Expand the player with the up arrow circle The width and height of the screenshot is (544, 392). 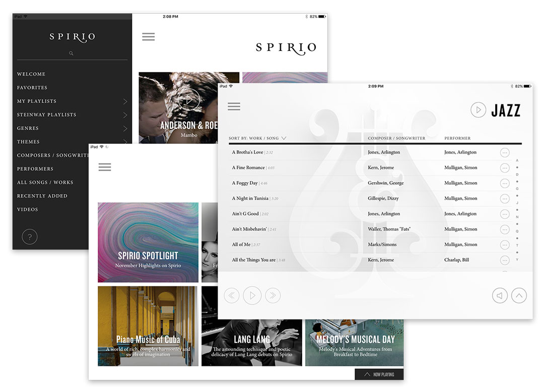[x=519, y=296]
